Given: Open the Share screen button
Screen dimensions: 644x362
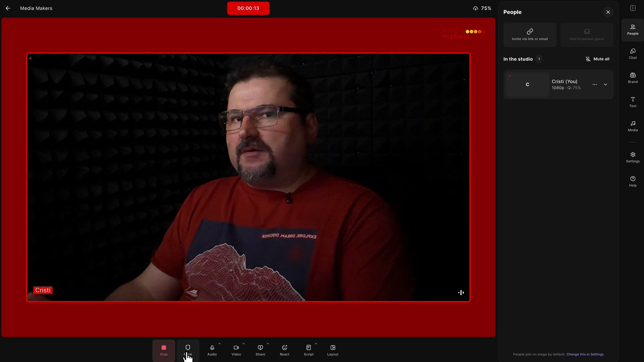Looking at the screenshot, I should [260, 350].
